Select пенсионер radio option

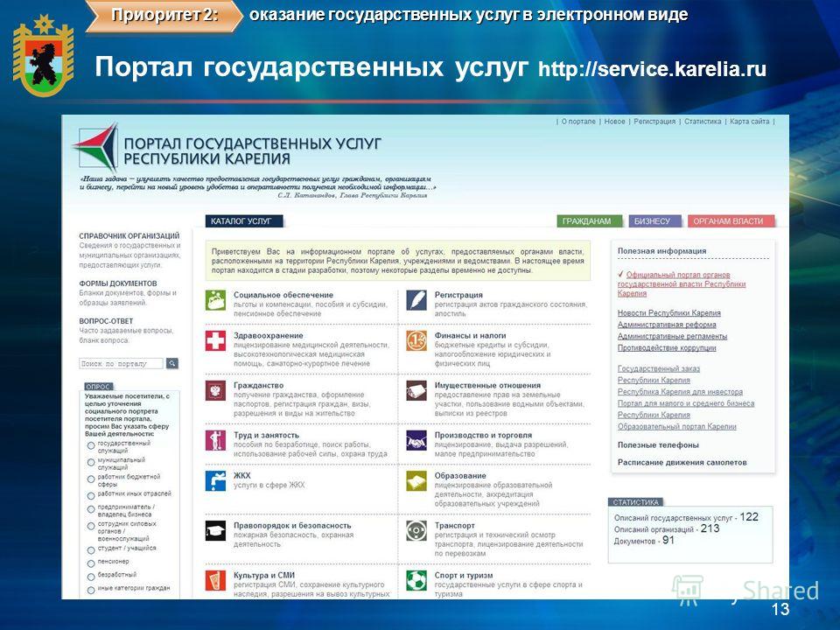click(x=91, y=563)
